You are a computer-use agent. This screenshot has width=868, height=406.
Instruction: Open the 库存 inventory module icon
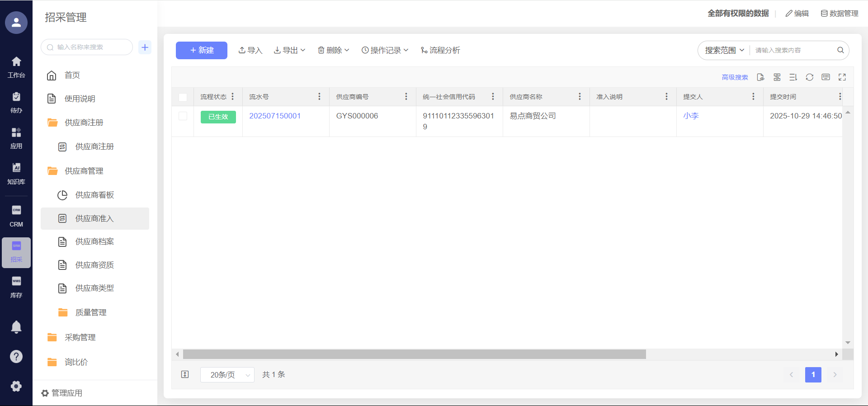click(x=16, y=287)
